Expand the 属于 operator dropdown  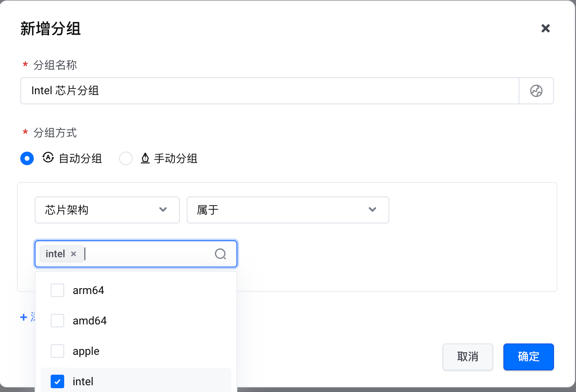[x=288, y=210]
